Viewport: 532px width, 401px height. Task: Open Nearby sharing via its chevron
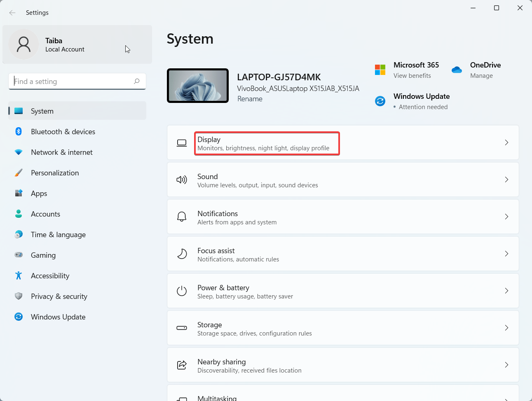click(x=506, y=365)
